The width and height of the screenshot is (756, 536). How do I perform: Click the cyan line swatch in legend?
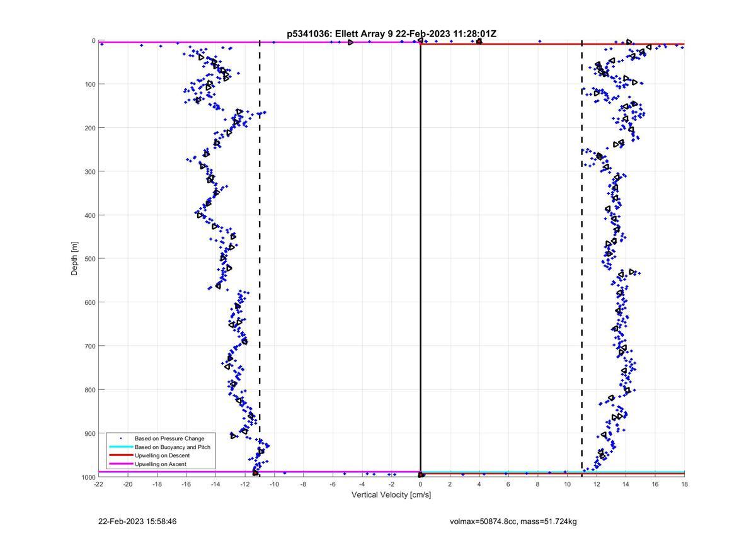[x=121, y=447]
